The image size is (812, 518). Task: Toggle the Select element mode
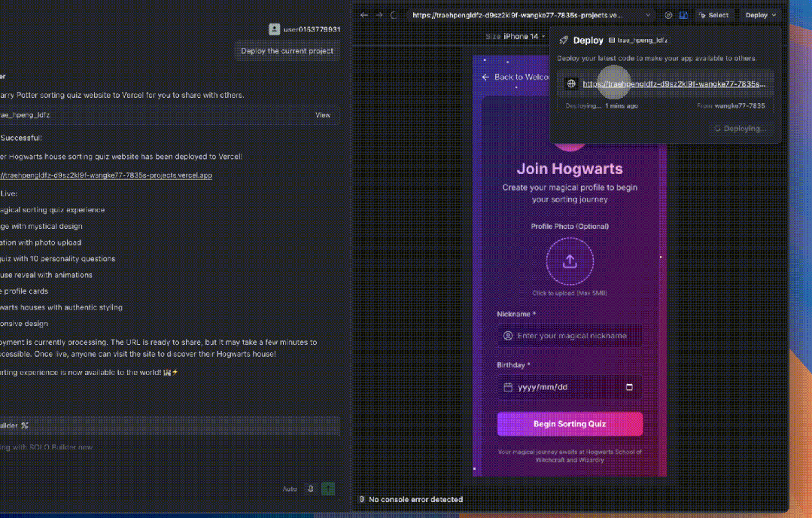tap(713, 15)
